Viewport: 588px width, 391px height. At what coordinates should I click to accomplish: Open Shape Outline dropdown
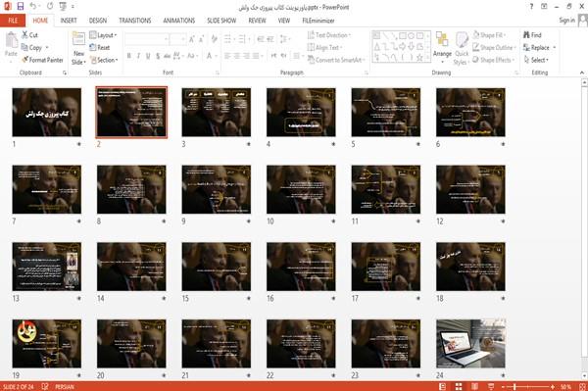[495, 47]
